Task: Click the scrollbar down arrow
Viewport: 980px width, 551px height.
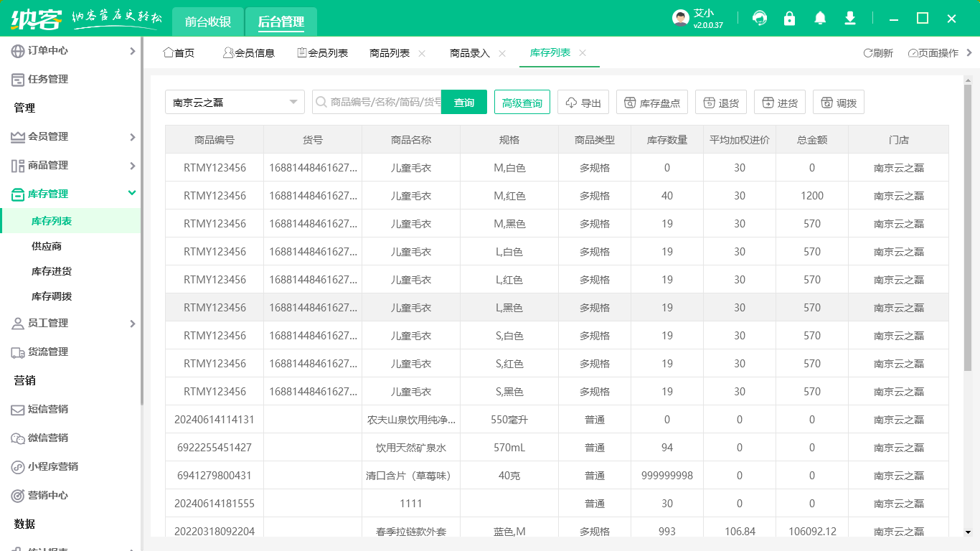Action: 967,532
